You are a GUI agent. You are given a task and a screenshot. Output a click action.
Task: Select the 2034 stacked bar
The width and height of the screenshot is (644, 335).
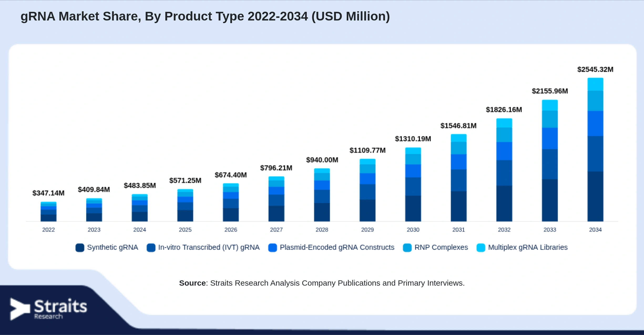click(595, 150)
